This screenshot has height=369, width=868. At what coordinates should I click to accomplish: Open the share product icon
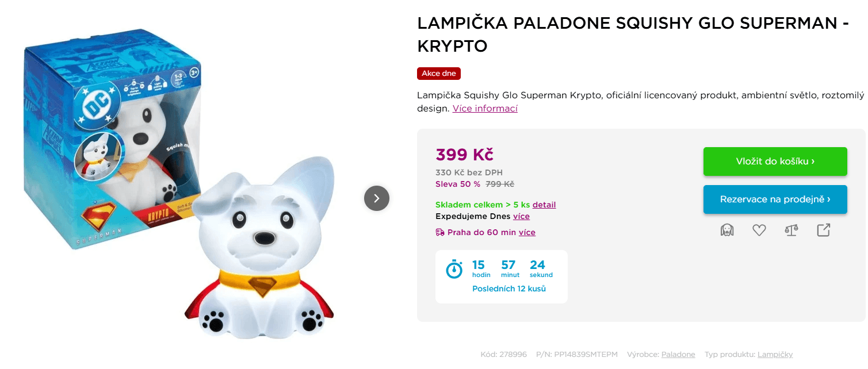pyautogui.click(x=823, y=229)
